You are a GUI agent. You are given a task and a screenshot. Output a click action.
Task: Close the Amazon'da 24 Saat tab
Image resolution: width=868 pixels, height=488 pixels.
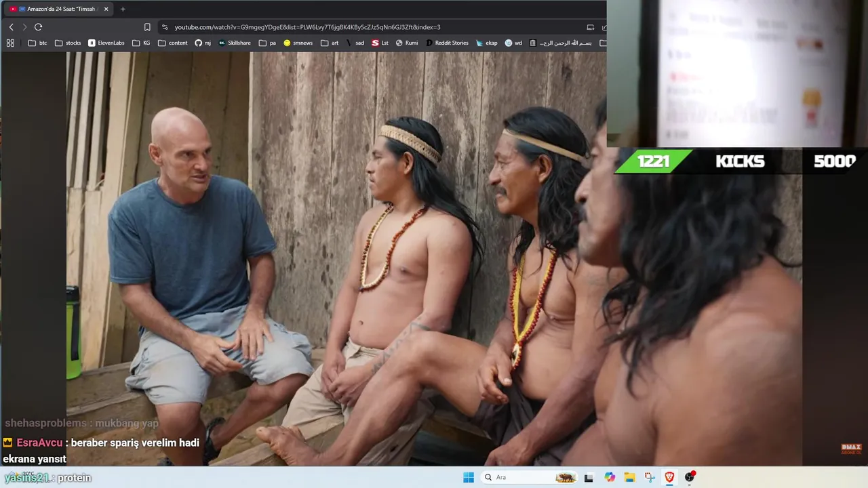[x=106, y=9]
